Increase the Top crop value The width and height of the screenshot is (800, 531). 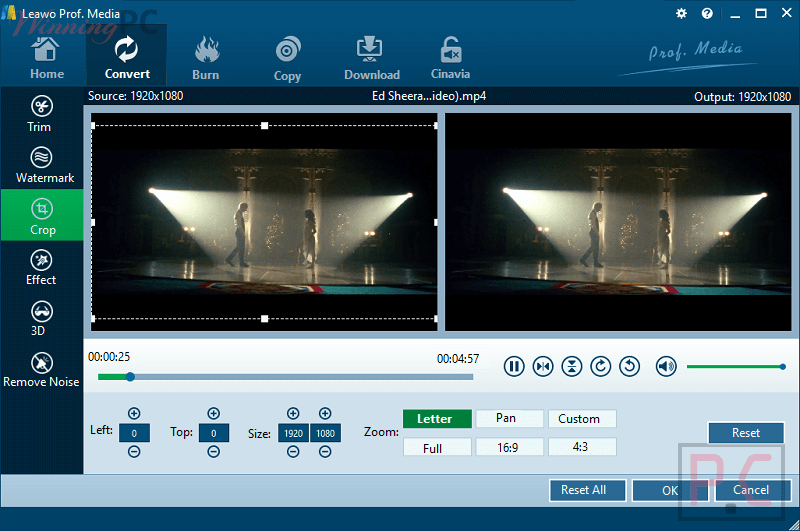pyautogui.click(x=214, y=413)
